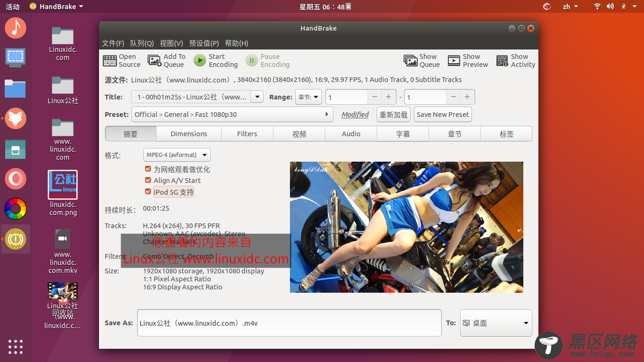Open Rhythmbox music player in dock
Viewport: 644px width, 362px height.
[x=16, y=28]
